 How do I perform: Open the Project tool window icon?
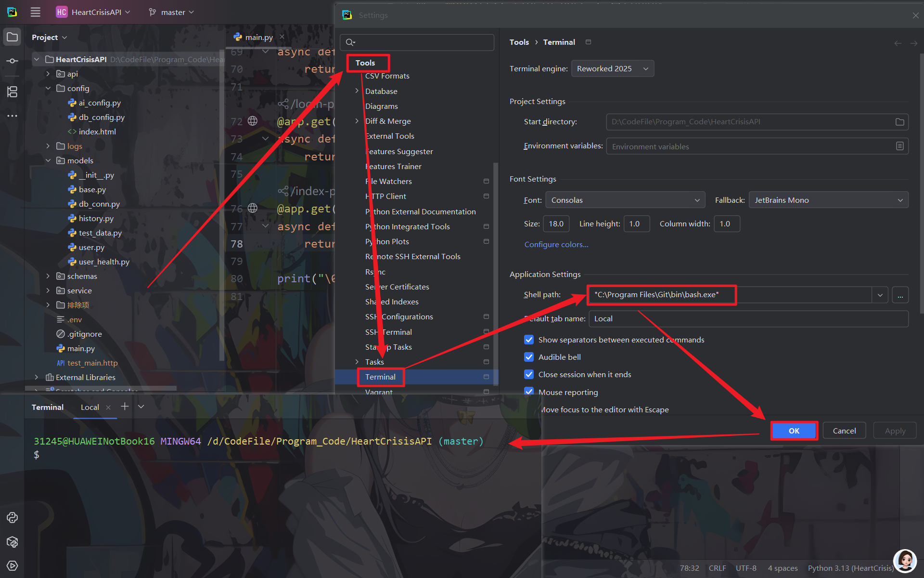click(x=13, y=37)
